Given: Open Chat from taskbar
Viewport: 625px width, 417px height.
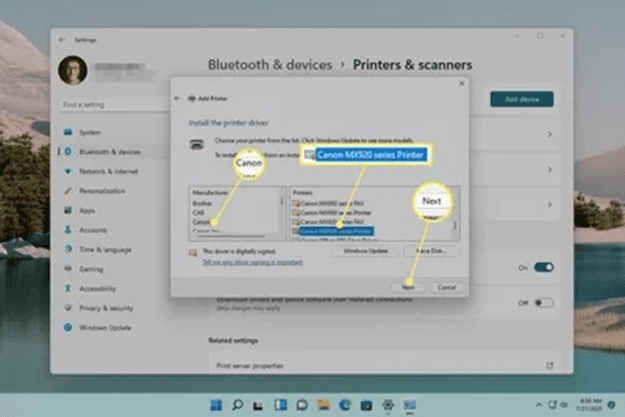Looking at the screenshot, I should [x=302, y=405].
